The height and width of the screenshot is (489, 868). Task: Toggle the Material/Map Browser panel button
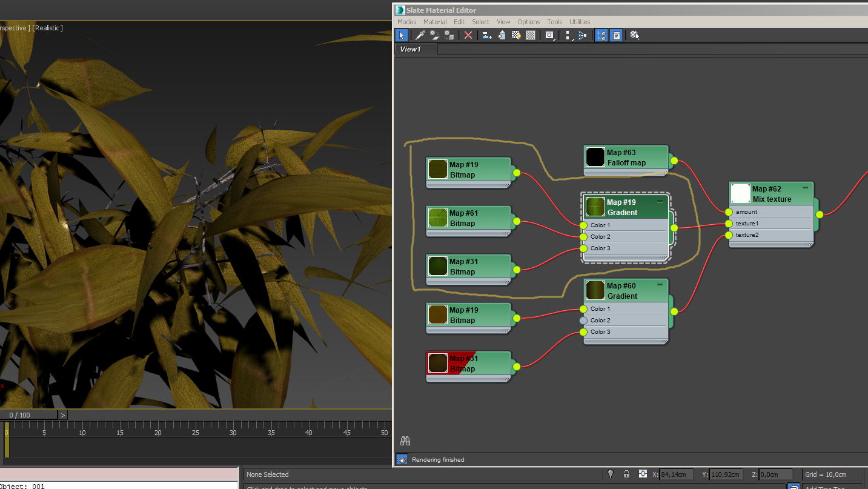601,35
